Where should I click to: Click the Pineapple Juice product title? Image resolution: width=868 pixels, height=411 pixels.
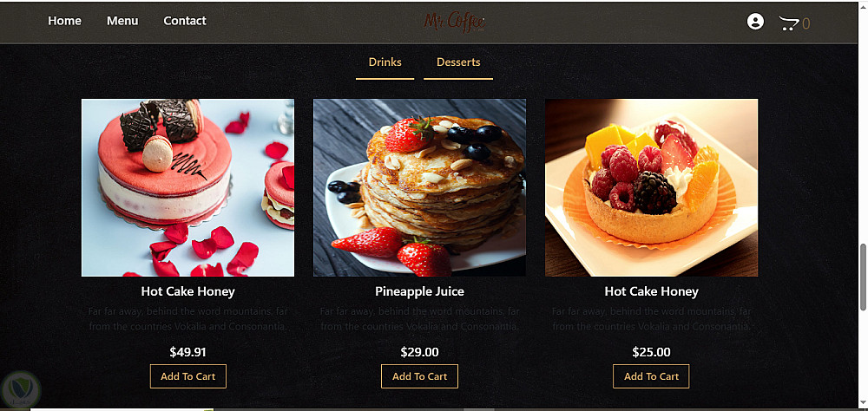pos(419,291)
